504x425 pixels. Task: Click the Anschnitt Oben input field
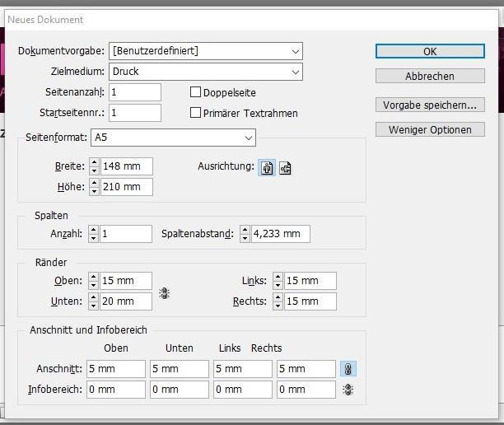114,369
